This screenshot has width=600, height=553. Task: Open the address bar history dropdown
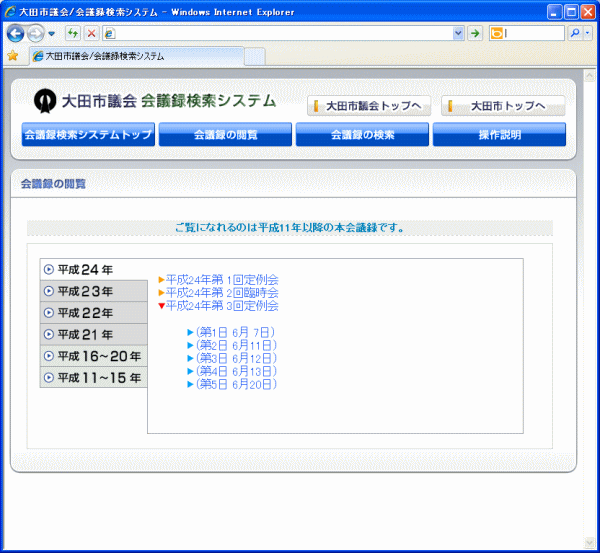point(458,34)
